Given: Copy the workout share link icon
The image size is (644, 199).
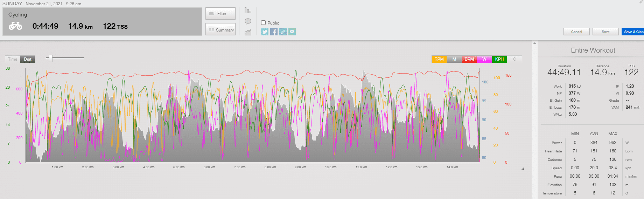Looking at the screenshot, I should (283, 32).
